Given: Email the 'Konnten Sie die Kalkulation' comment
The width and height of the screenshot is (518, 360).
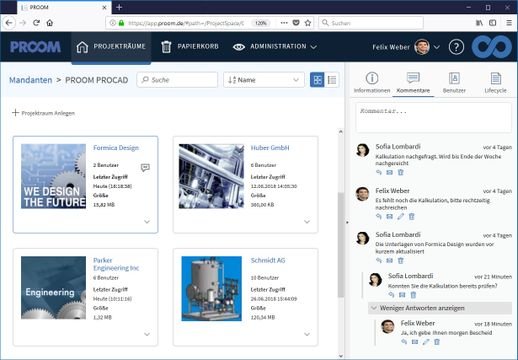Looking at the screenshot, I should pos(402,295).
